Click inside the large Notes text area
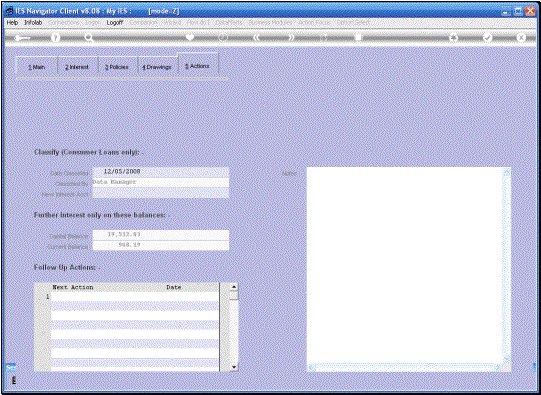This screenshot has height=395, width=541. 404,265
